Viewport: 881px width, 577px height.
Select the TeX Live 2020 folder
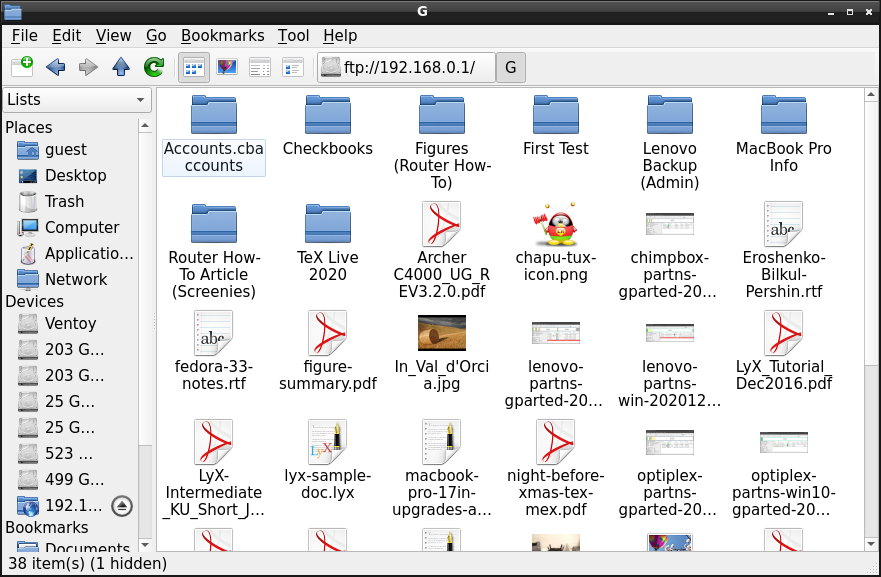(x=328, y=243)
